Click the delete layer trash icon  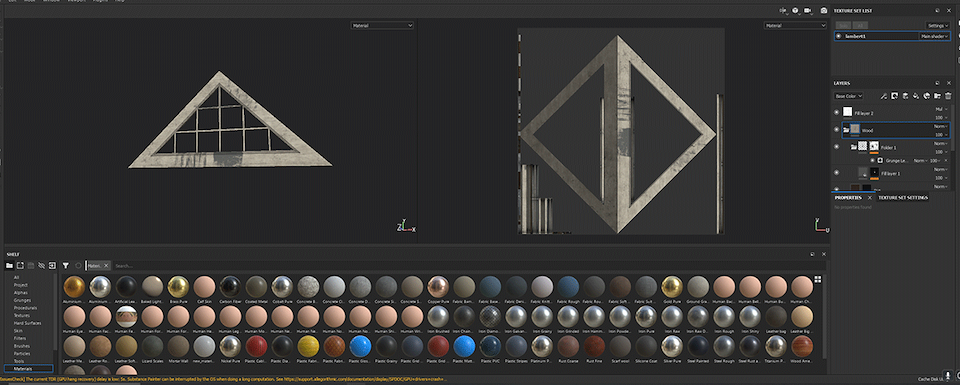(948, 96)
